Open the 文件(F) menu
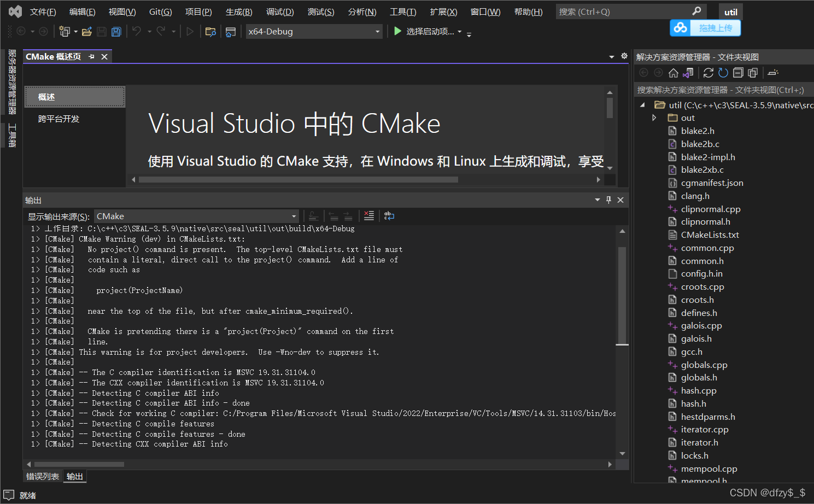The image size is (814, 504). click(43, 12)
